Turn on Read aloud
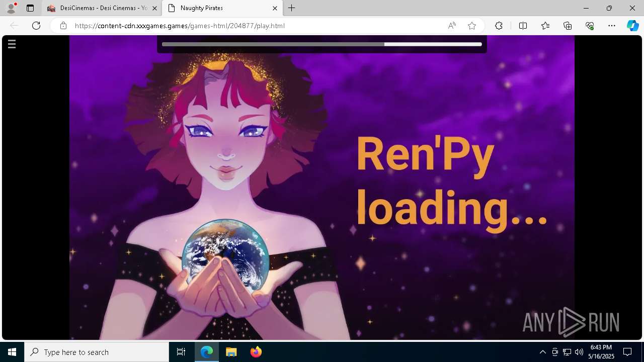The width and height of the screenshot is (644, 362). [452, 26]
